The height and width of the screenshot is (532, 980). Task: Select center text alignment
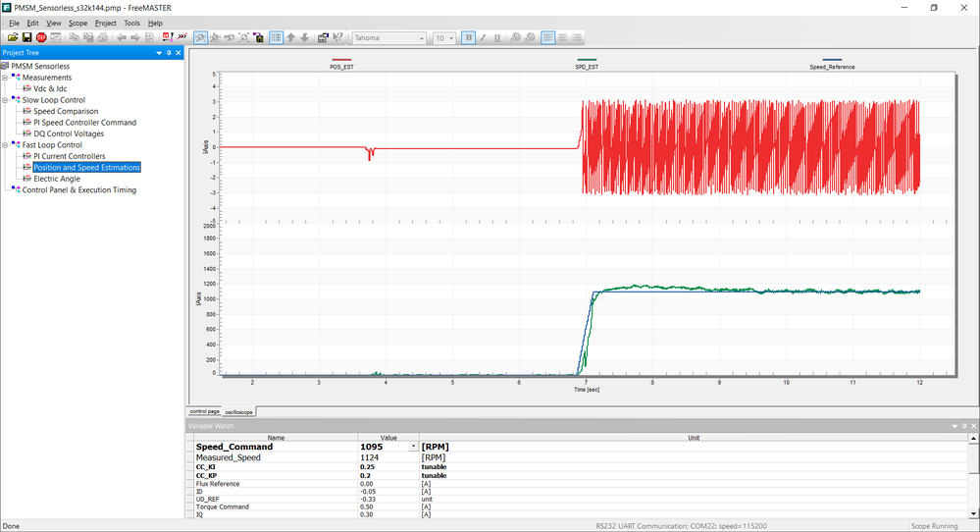coord(562,38)
